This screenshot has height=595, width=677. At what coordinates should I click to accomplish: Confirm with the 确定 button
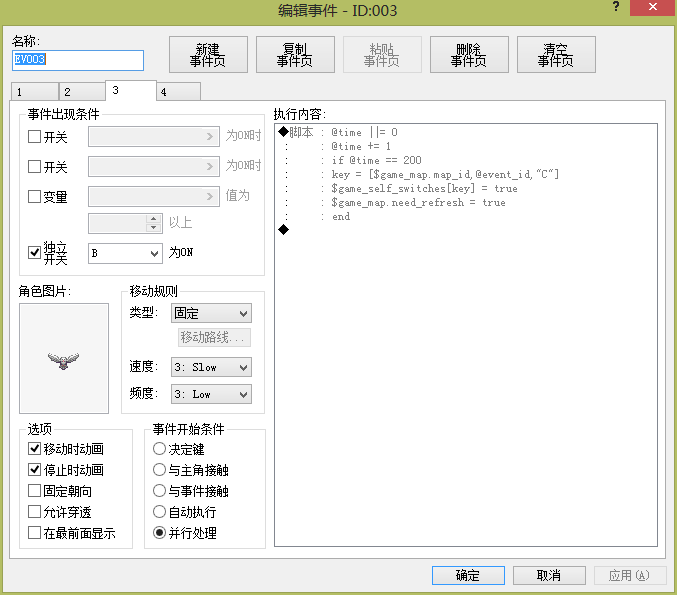pos(468,575)
